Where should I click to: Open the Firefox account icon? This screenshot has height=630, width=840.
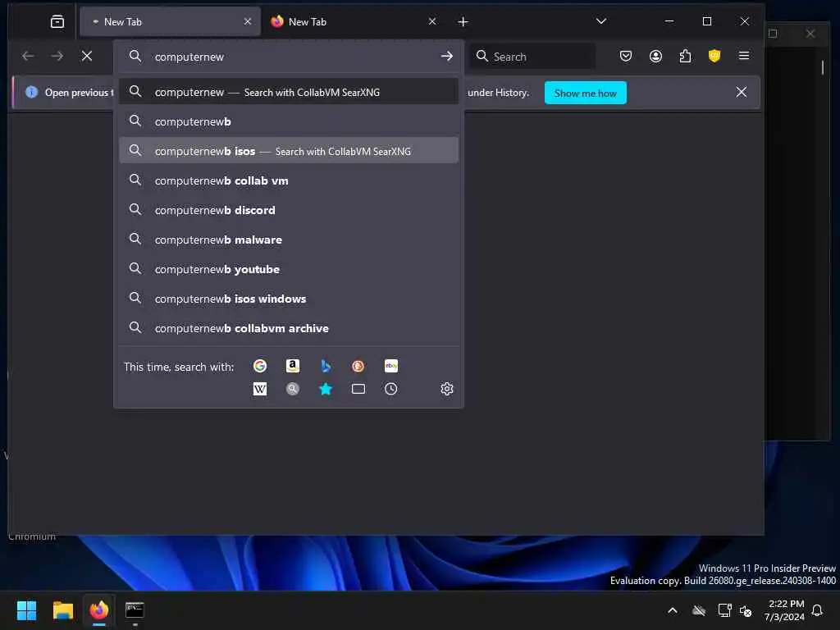click(655, 56)
